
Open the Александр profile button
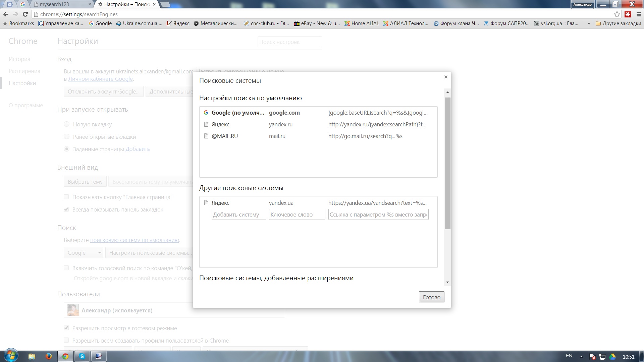pyautogui.click(x=582, y=4)
